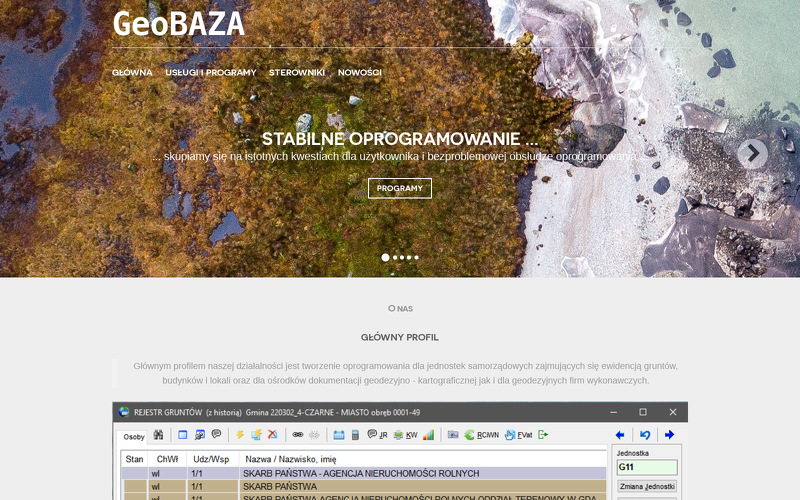
Task: Click the Nazwa / Nazwisko, imię column header
Action: point(291,459)
